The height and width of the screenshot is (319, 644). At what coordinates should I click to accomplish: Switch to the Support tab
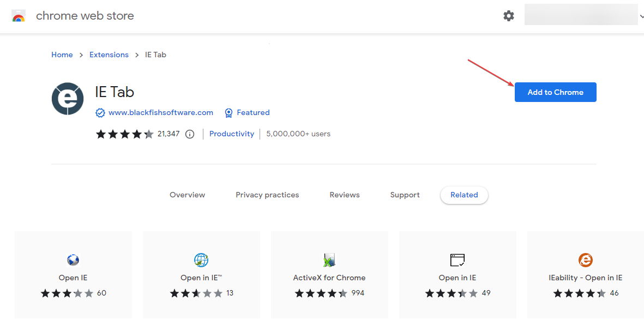405,195
